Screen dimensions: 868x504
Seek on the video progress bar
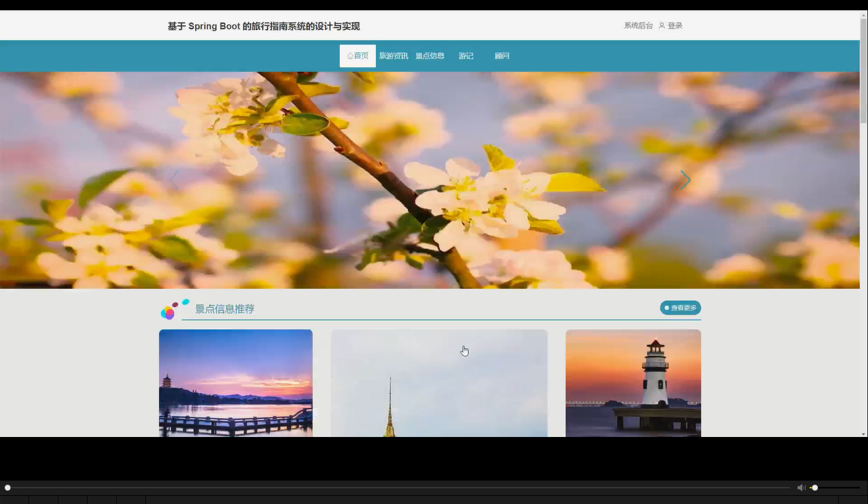coord(399,487)
